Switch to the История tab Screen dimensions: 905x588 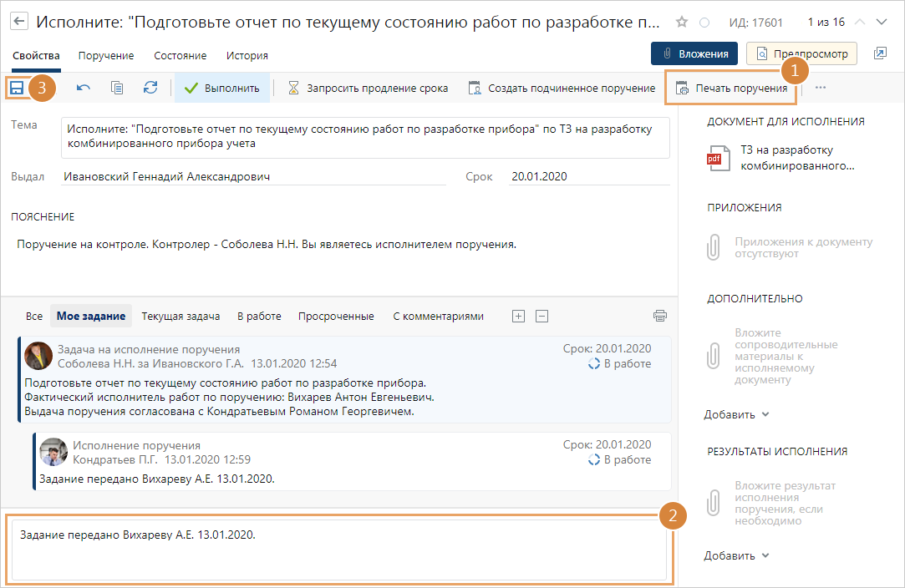(x=247, y=56)
